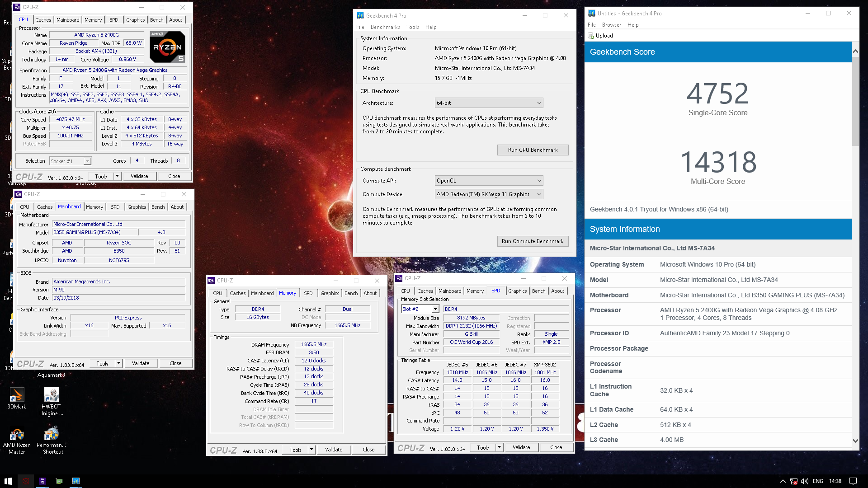The height and width of the screenshot is (488, 868).
Task: Click the Mainboard model B350 GAMING PLUS field
Action: (94, 233)
